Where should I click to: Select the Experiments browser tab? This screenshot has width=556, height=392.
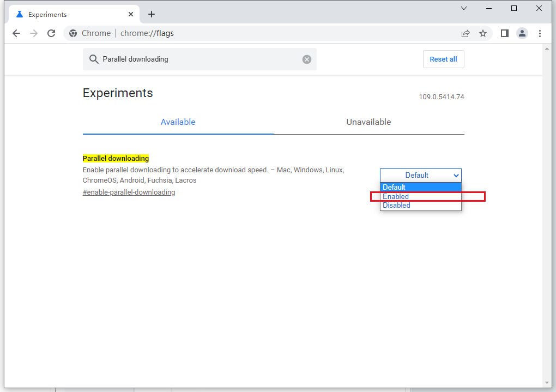[75, 14]
